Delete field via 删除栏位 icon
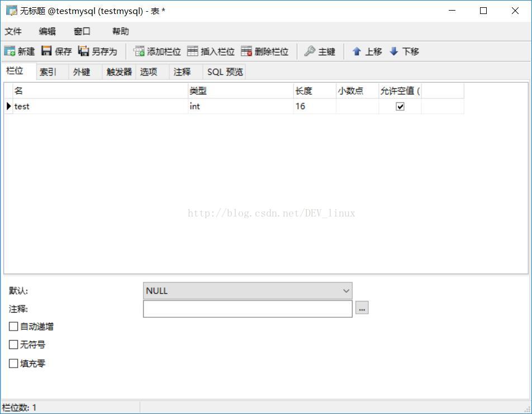Image resolution: width=532 pixels, height=414 pixels. [x=246, y=51]
